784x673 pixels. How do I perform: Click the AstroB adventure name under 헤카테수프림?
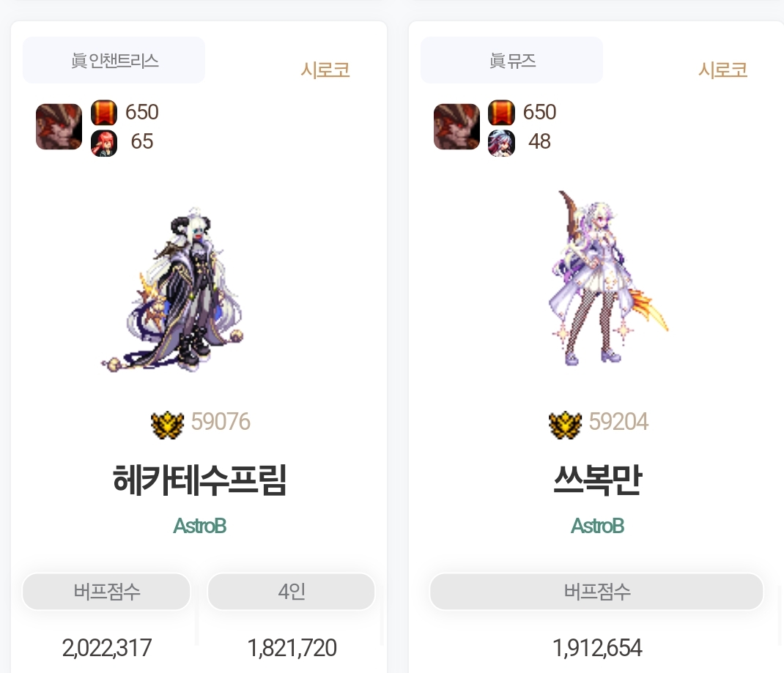coord(199,526)
